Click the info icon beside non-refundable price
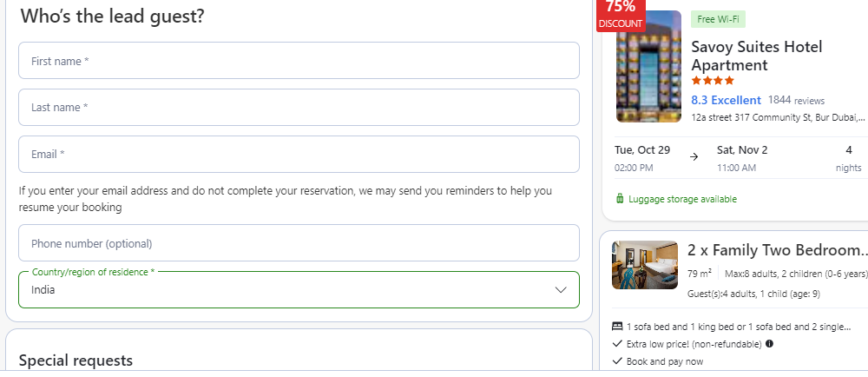 (x=769, y=344)
